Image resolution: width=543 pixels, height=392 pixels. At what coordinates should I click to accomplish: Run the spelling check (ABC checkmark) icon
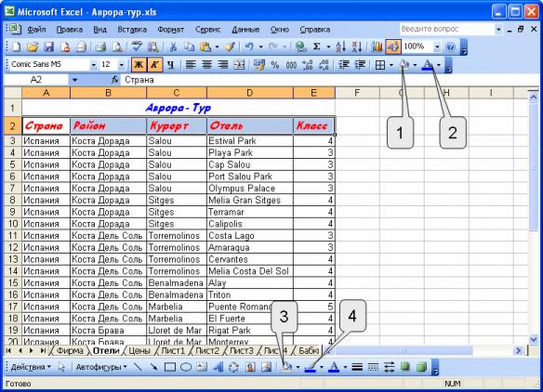(x=137, y=46)
